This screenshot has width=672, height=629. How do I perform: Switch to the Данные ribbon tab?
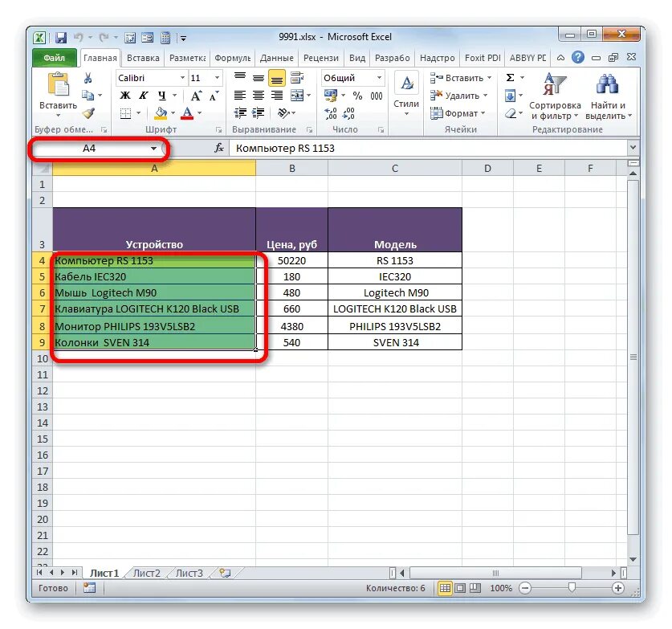tap(276, 58)
